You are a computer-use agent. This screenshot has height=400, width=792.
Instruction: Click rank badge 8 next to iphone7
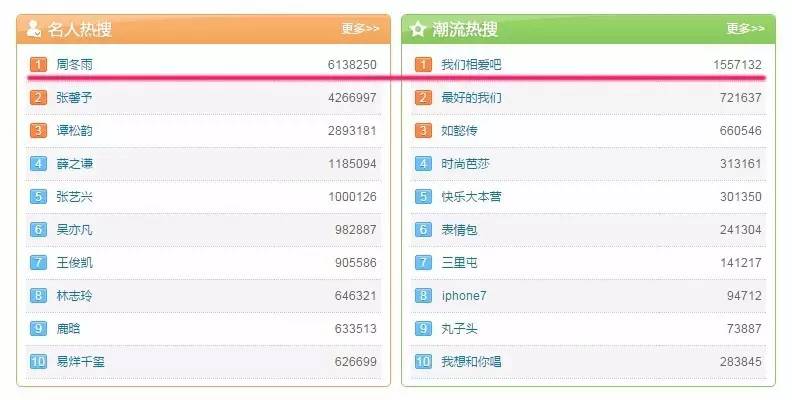(423, 295)
